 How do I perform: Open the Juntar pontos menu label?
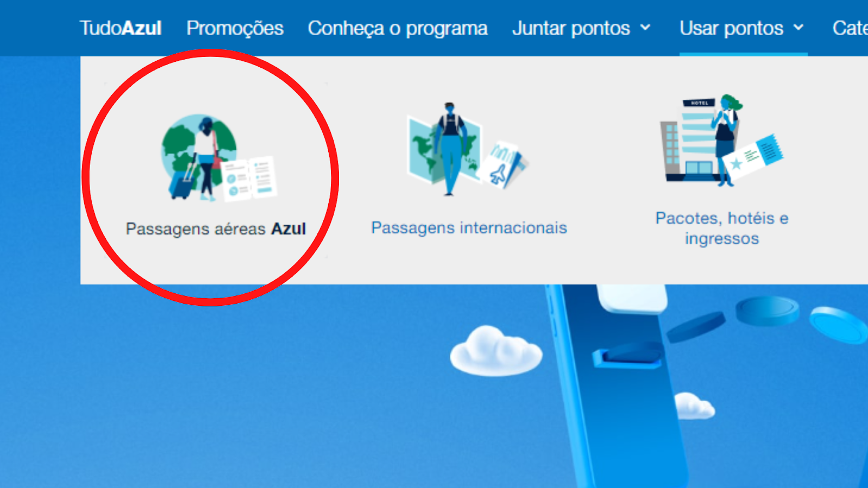pos(571,28)
